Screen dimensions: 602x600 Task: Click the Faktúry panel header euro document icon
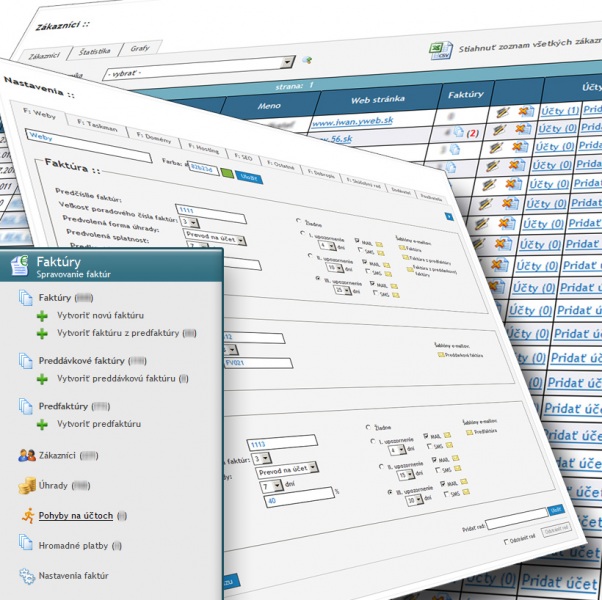(20, 266)
